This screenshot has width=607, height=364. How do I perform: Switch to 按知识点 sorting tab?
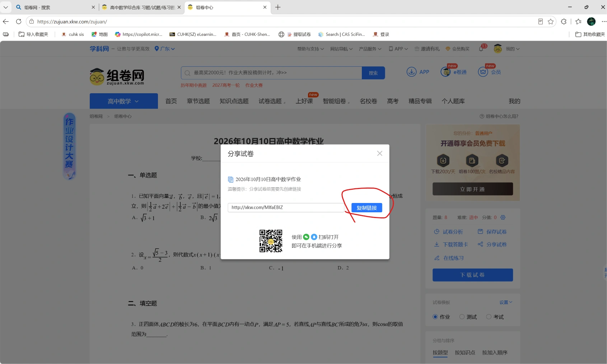click(465, 353)
